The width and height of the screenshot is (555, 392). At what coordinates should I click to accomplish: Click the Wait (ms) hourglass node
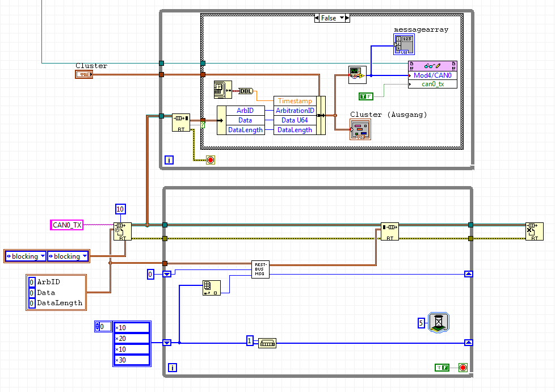point(439,322)
